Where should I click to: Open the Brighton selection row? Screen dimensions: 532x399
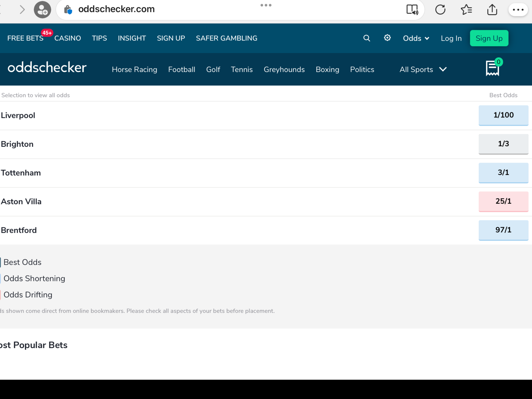pyautogui.click(x=266, y=144)
